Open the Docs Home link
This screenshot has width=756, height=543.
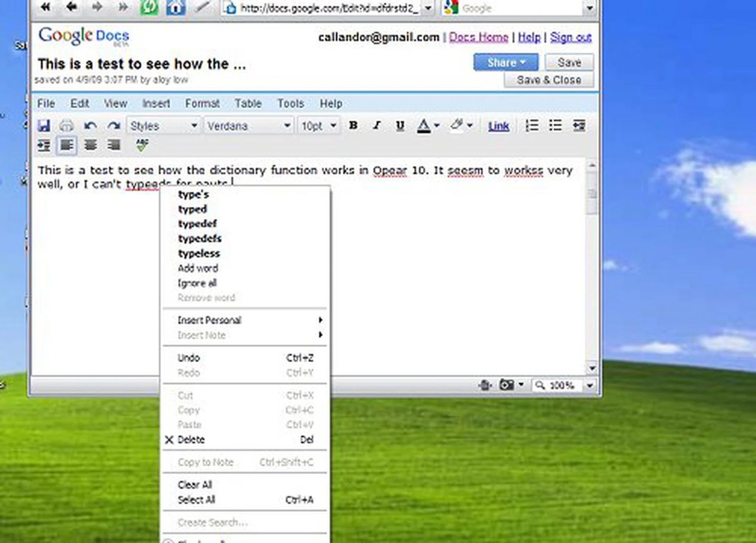(478, 37)
